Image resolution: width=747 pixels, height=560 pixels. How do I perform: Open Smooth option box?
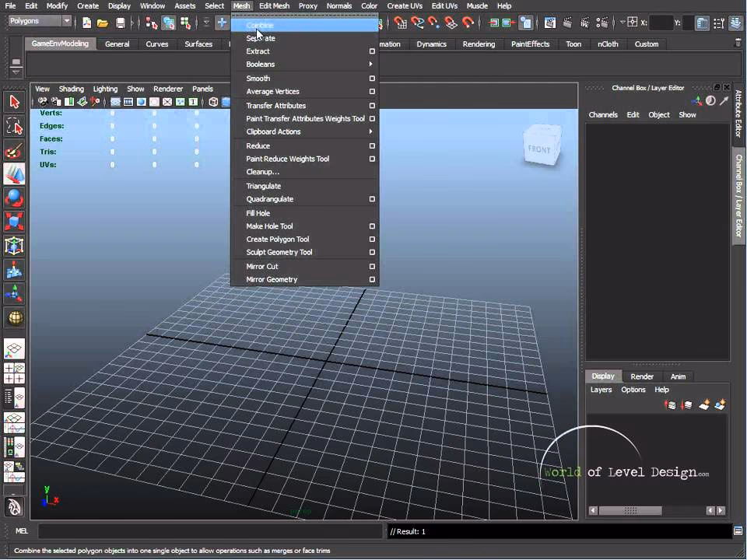point(372,78)
